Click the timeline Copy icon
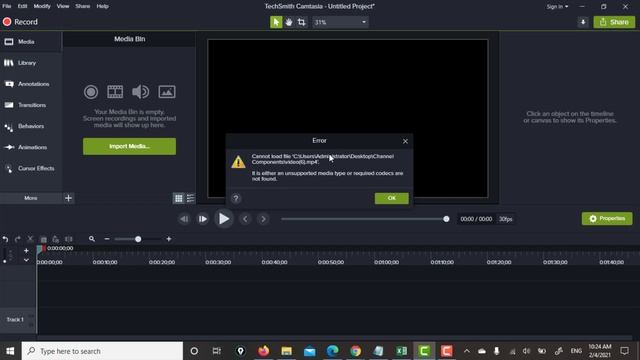The image size is (640, 360). (43, 239)
